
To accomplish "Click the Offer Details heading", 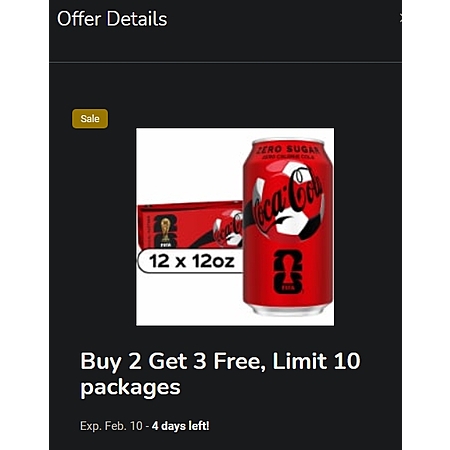I will click(112, 19).
